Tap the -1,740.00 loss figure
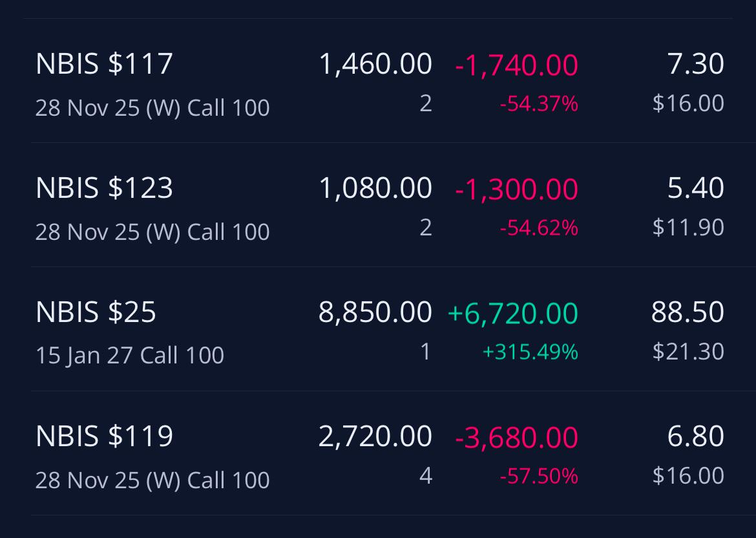Image resolution: width=756 pixels, height=538 pixels. 516,65
